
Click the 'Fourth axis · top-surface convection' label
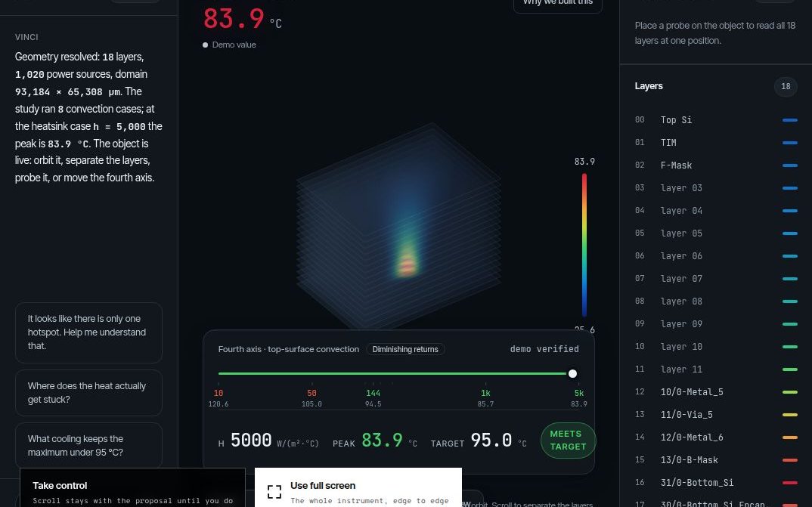click(x=289, y=349)
